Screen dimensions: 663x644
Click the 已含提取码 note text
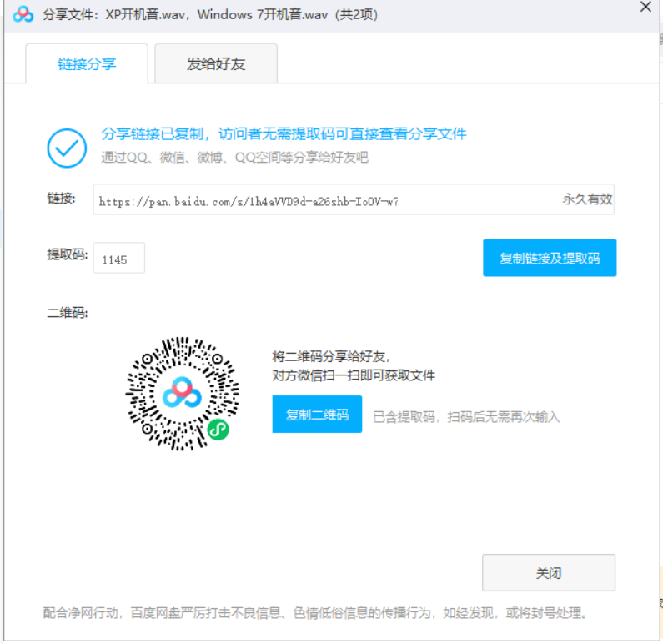[466, 417]
